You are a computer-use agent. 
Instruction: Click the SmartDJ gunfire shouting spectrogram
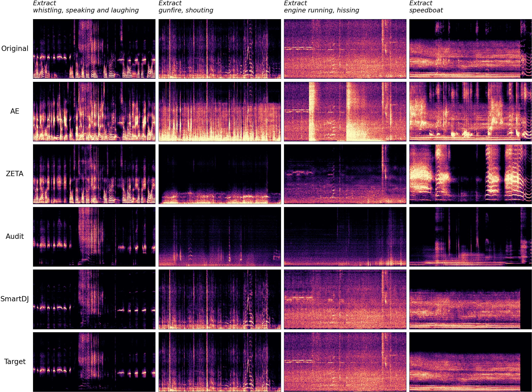(220, 299)
